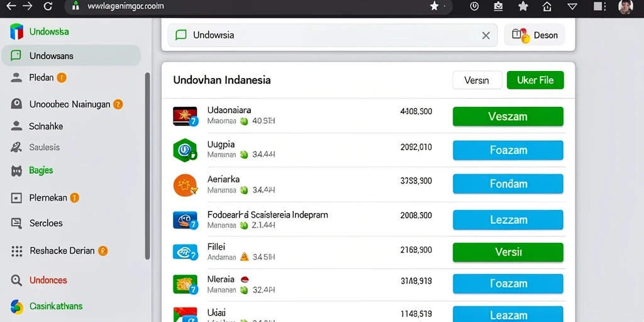The image size is (644, 322).
Task: Click the value 2092,010
Action: click(x=416, y=147)
